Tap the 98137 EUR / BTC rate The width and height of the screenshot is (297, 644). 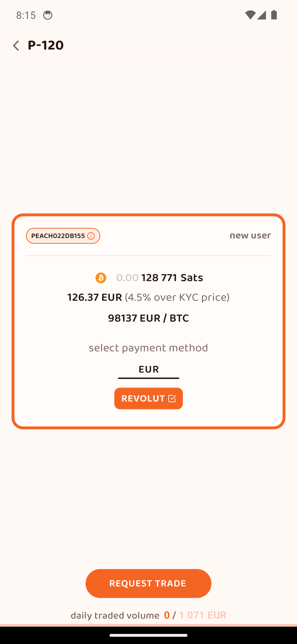click(x=148, y=318)
